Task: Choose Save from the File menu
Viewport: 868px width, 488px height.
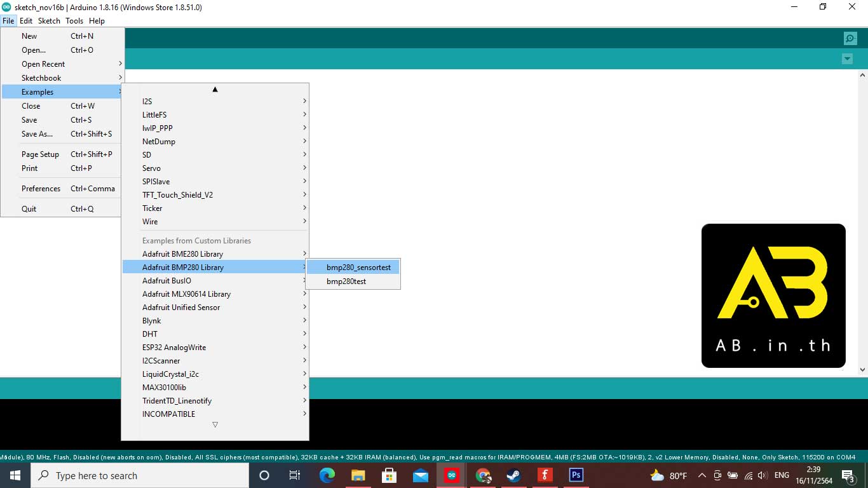Action: point(62,120)
